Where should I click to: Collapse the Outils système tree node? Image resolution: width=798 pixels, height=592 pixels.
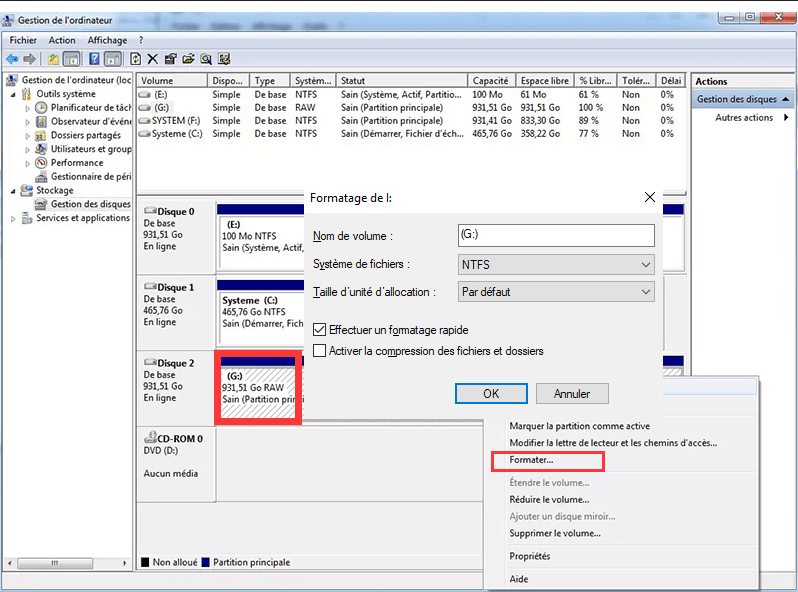click(x=13, y=94)
